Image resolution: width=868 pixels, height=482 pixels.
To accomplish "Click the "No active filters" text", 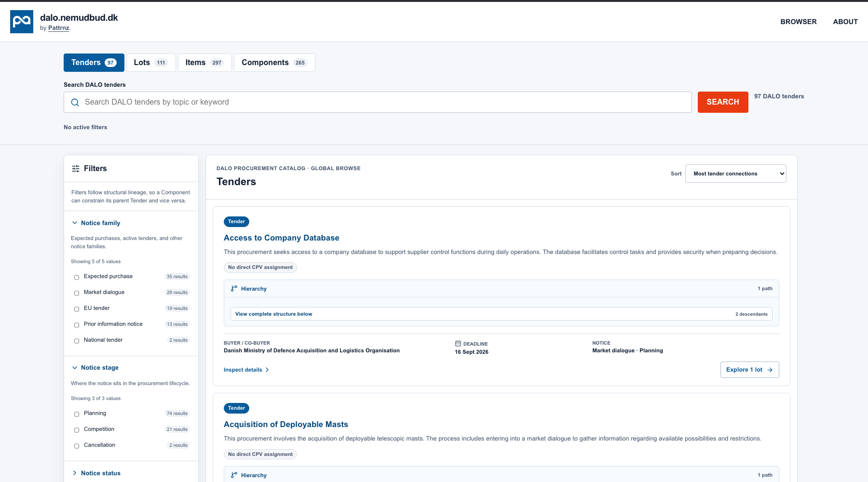I will coord(85,127).
